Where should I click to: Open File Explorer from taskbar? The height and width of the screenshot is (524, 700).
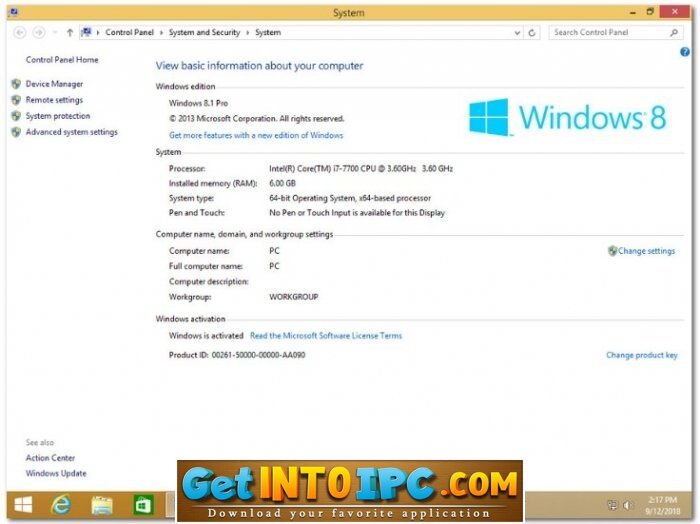(x=102, y=505)
